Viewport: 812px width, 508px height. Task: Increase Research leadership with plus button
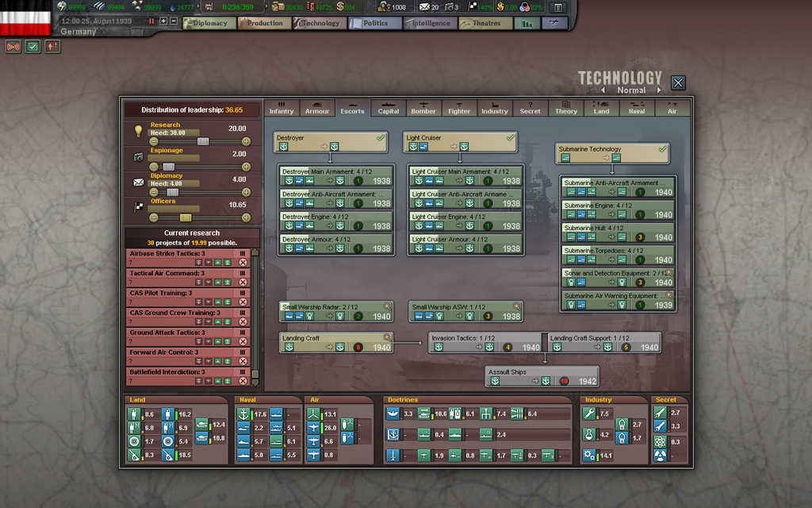pos(246,141)
